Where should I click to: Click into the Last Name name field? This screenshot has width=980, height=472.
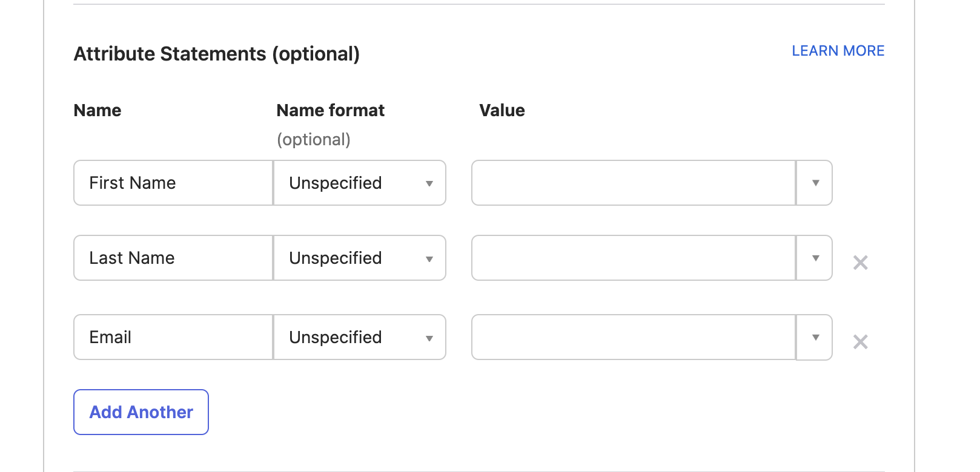point(173,258)
